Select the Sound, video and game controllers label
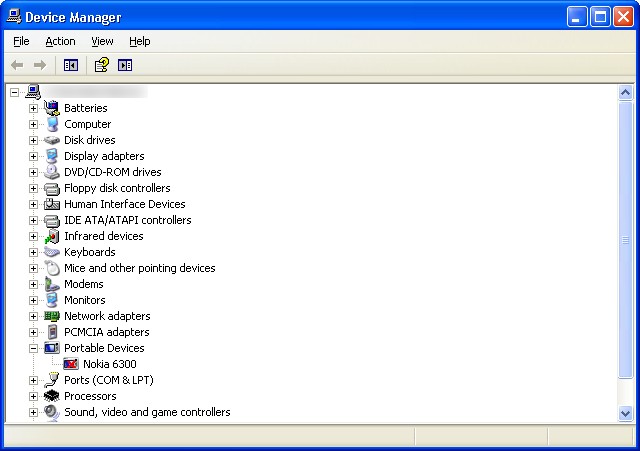The height and width of the screenshot is (451, 640). click(x=147, y=412)
